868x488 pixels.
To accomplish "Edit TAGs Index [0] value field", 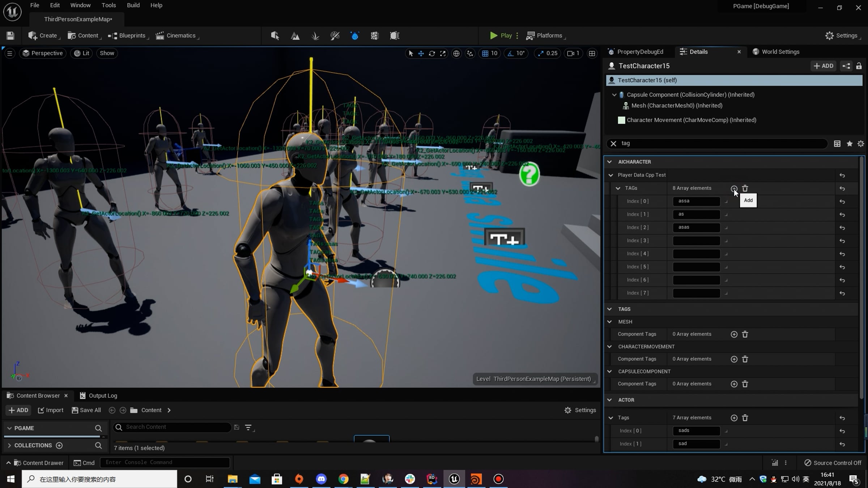I will coord(696,201).
